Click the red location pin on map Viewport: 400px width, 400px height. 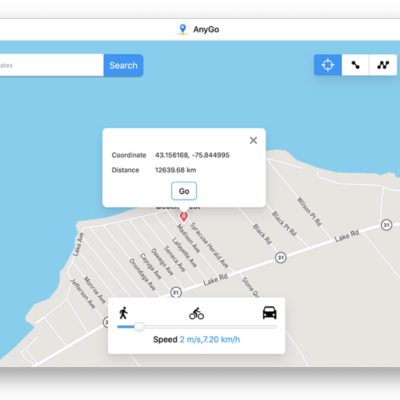(x=183, y=217)
